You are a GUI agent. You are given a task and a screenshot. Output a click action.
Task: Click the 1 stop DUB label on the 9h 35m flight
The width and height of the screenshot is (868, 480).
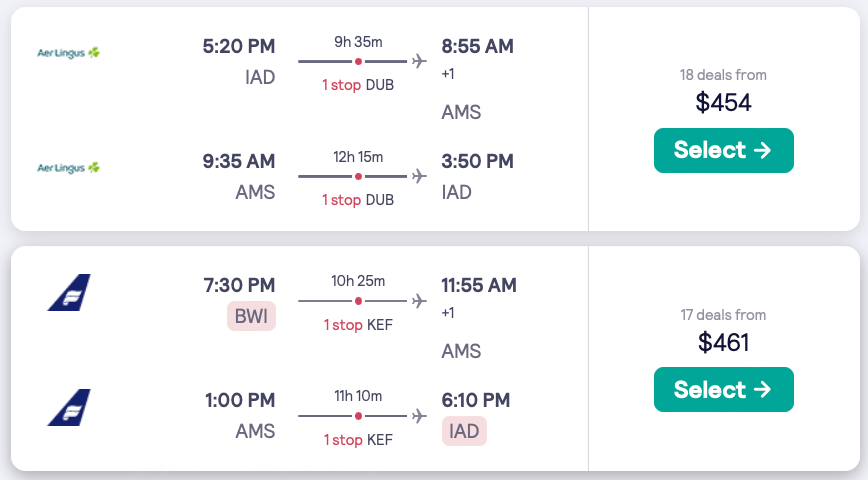coord(358,85)
